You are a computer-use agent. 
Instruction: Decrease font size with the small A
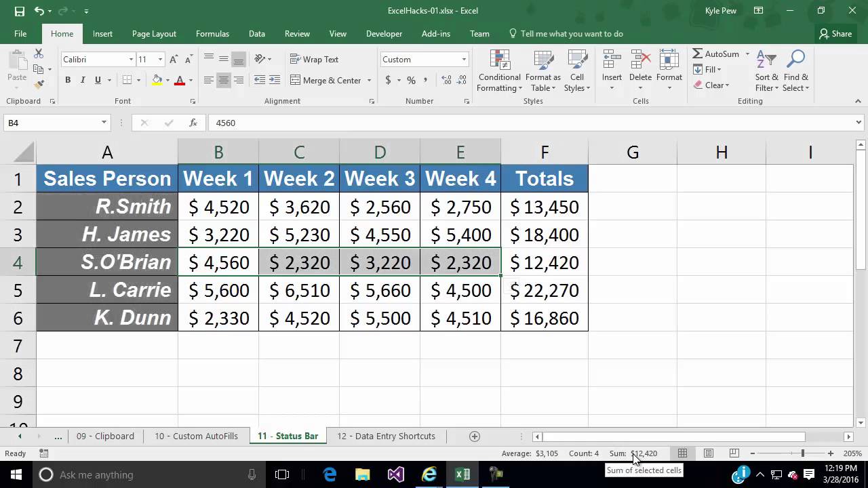(x=189, y=60)
